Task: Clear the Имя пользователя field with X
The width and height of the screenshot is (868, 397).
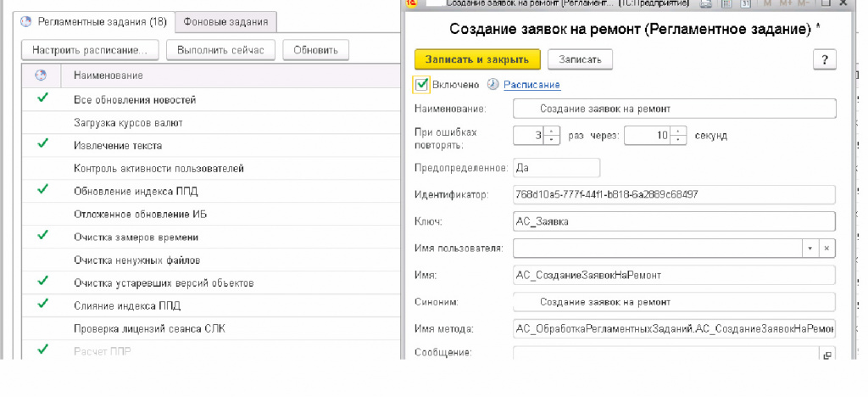Action: pyautogui.click(x=826, y=248)
